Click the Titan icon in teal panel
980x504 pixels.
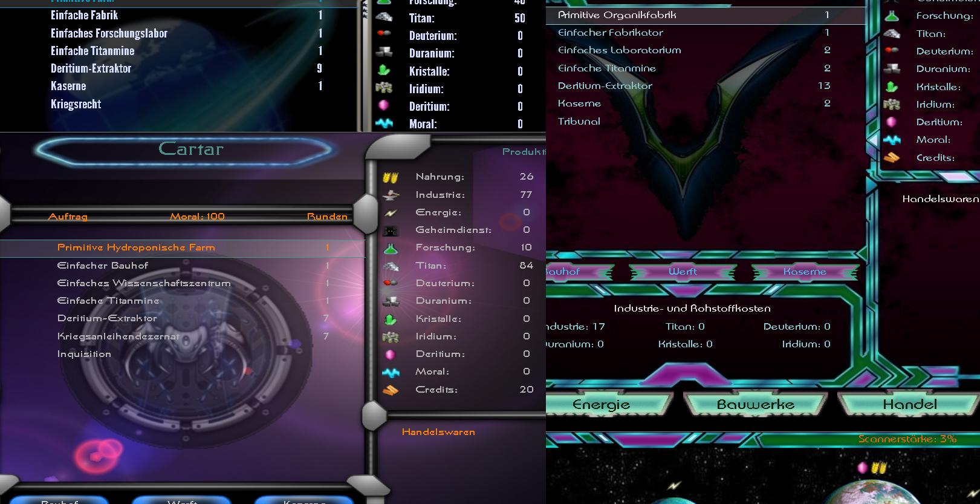tap(892, 34)
